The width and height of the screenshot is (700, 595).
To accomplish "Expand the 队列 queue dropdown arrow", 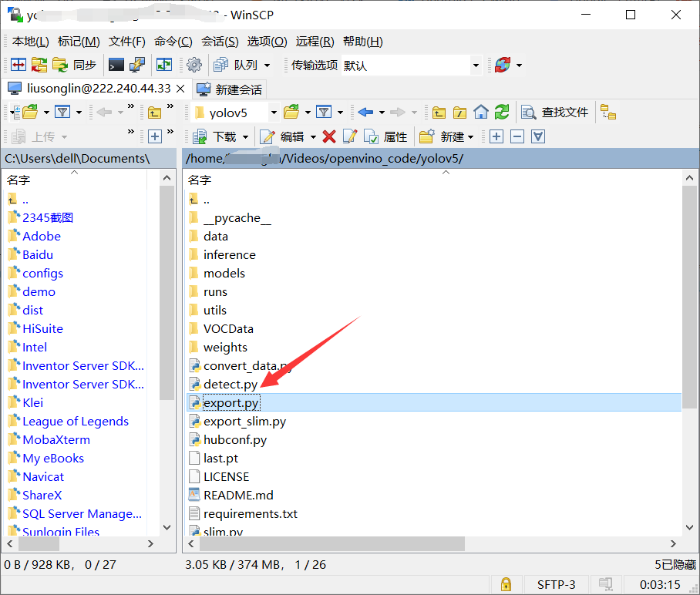I will (267, 66).
